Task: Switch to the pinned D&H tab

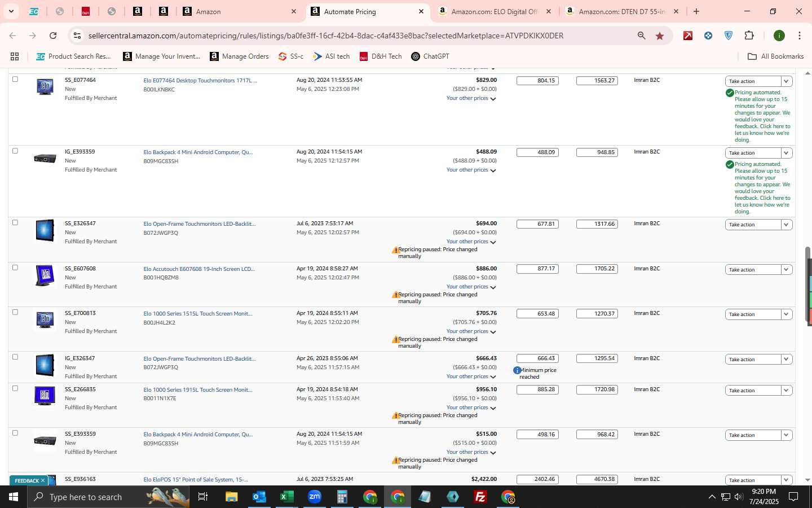Action: click(x=86, y=11)
